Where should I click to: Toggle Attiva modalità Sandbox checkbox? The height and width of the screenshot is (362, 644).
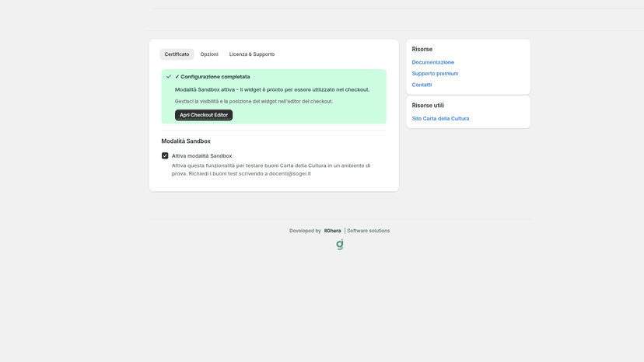point(165,155)
